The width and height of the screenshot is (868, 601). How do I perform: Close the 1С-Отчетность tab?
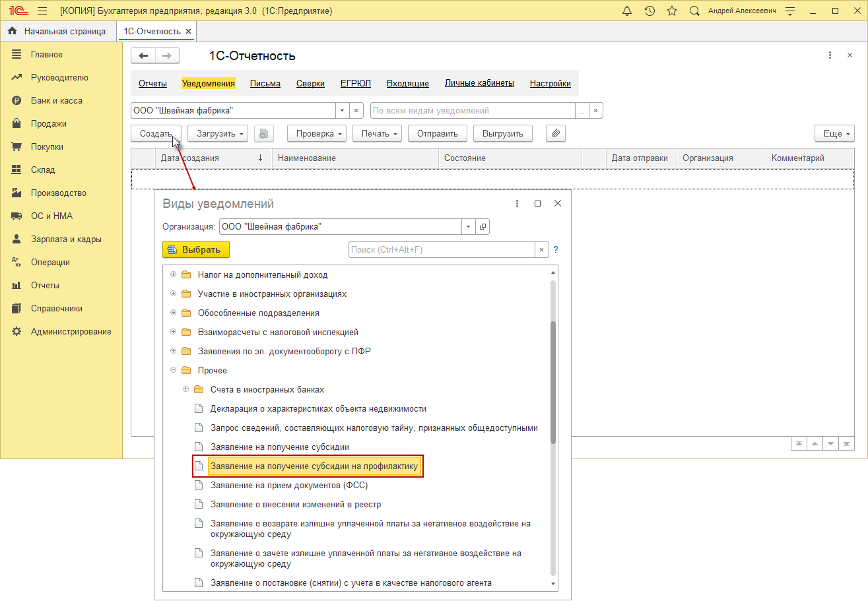188,31
